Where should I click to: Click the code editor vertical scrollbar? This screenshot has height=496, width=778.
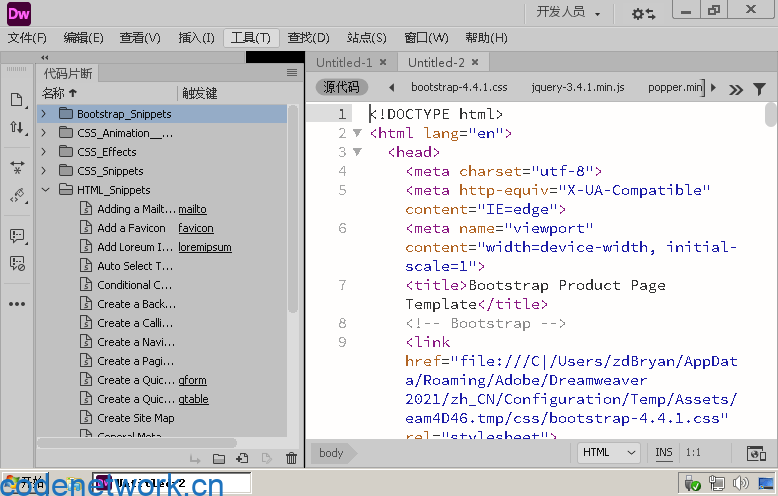[770, 115]
